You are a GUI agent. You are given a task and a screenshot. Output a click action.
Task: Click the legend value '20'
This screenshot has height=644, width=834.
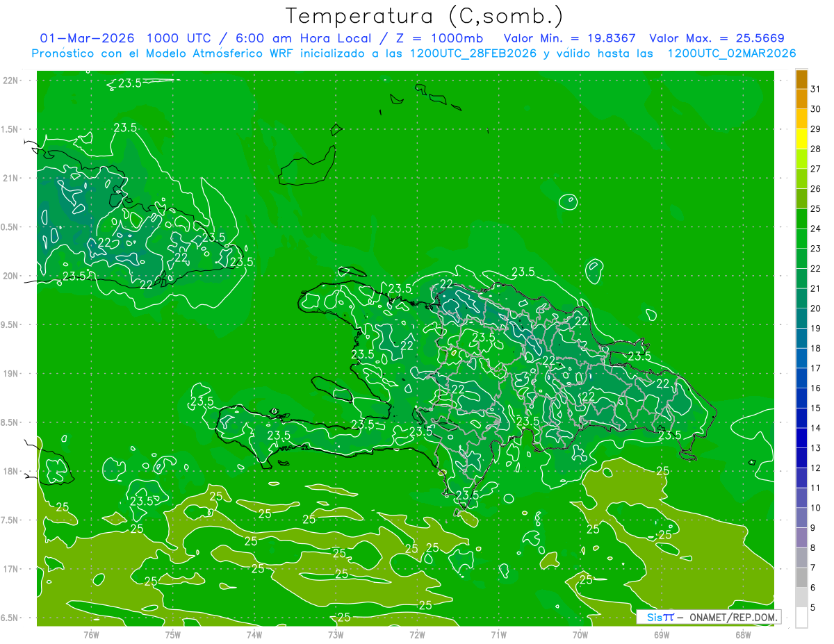tap(816, 308)
